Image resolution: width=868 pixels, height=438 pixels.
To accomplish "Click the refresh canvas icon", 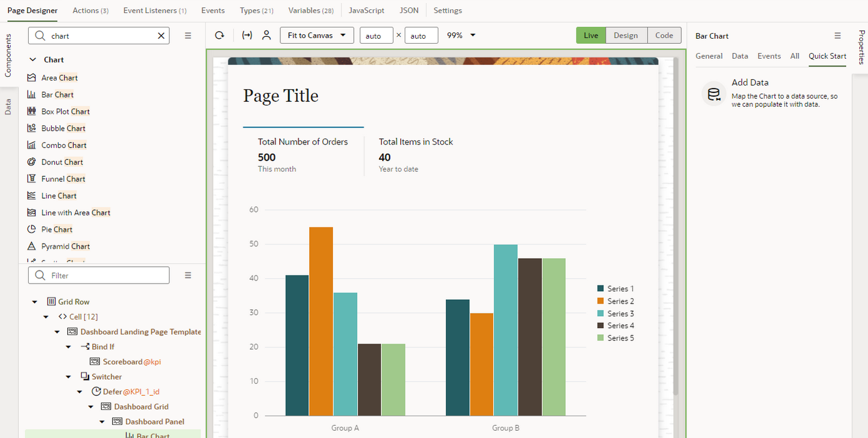I will point(219,35).
